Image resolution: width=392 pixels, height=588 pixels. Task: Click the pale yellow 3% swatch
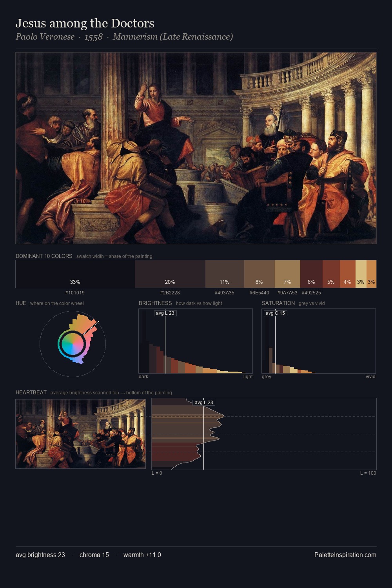[361, 274]
